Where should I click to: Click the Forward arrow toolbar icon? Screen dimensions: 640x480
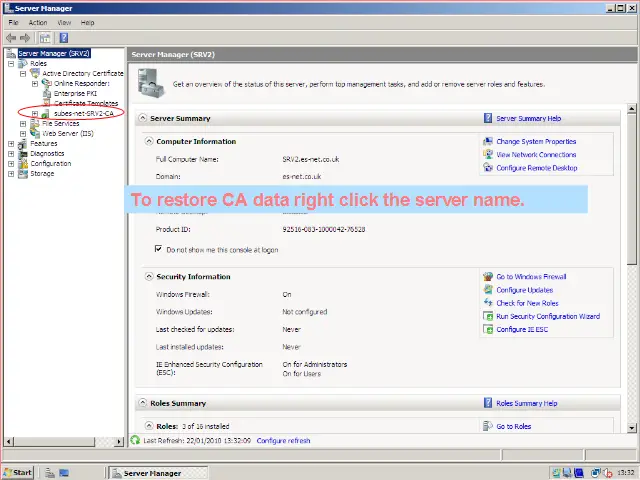click(25, 38)
